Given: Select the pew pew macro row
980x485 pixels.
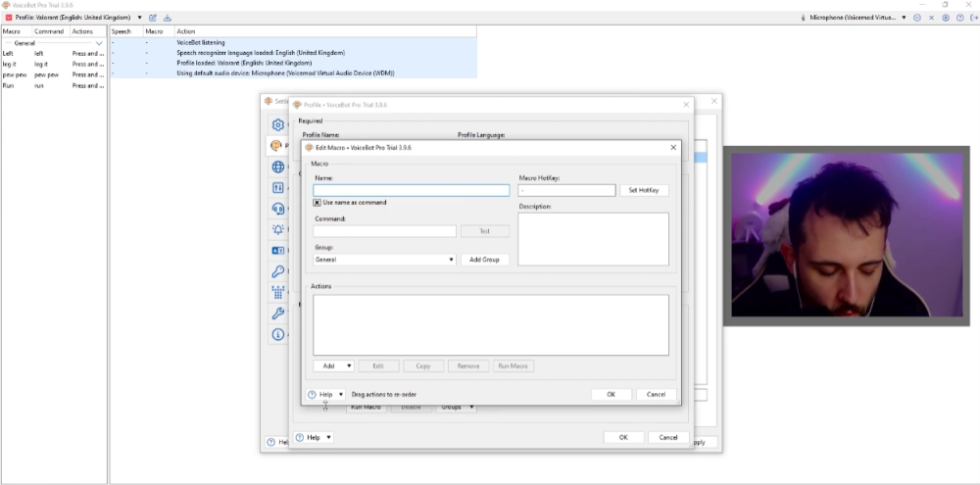Looking at the screenshot, I should click(x=39, y=74).
